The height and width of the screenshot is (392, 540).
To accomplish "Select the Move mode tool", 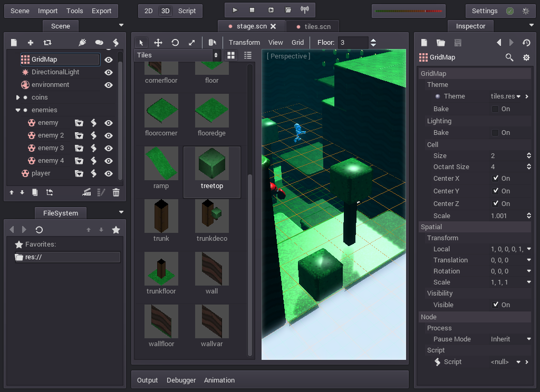I will tap(158, 43).
